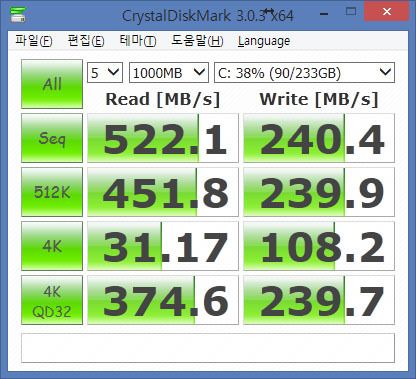Image resolution: width=416 pixels, height=379 pixels.
Task: Start the Seq benchmark
Action: point(52,138)
